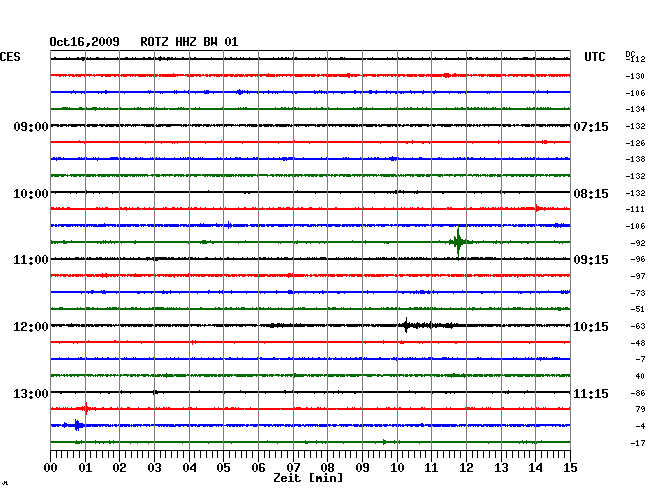The image size is (650, 494).
Task: Click the DC value -134
Action: point(635,109)
